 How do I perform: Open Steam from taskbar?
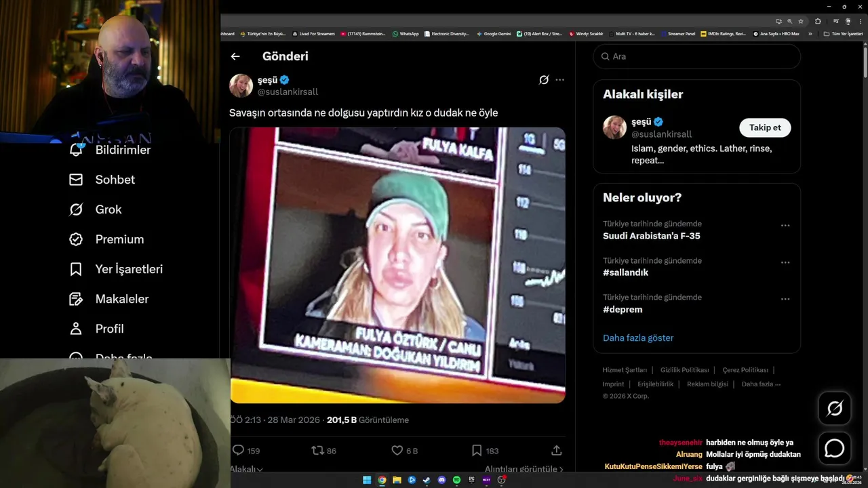[x=427, y=480]
